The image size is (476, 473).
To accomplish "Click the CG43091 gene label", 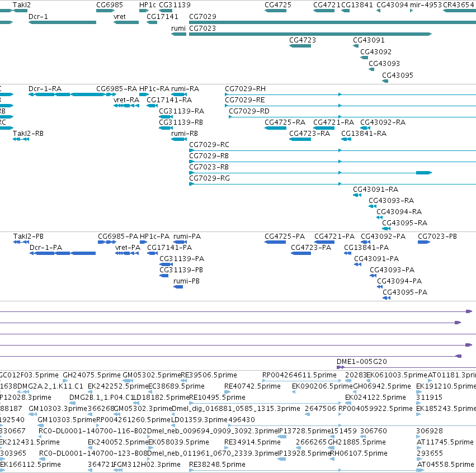I will tap(369, 40).
